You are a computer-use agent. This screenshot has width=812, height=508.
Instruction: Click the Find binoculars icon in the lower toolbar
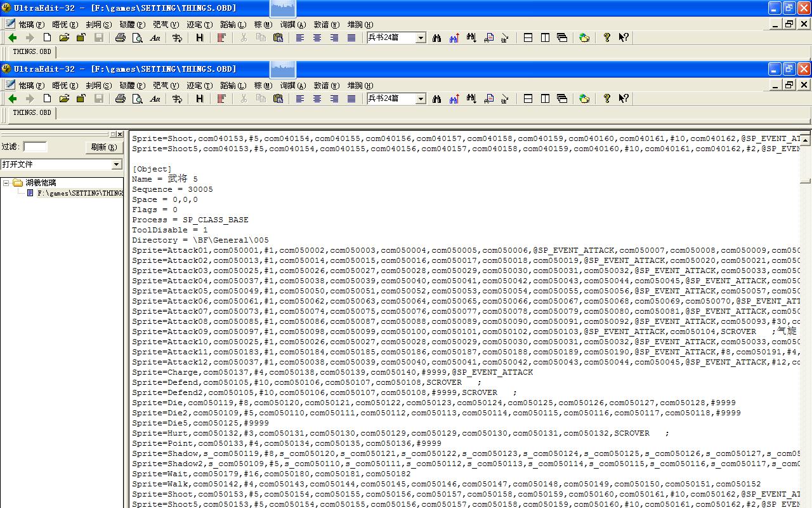pos(437,98)
